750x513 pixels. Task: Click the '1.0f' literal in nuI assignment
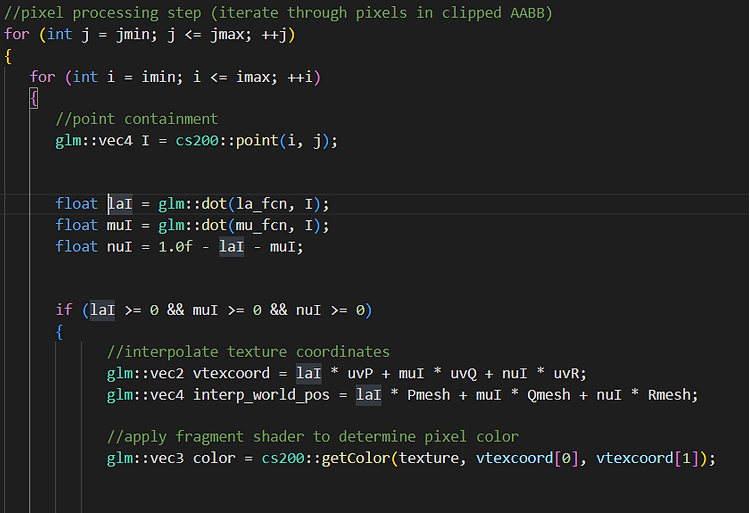coord(171,246)
